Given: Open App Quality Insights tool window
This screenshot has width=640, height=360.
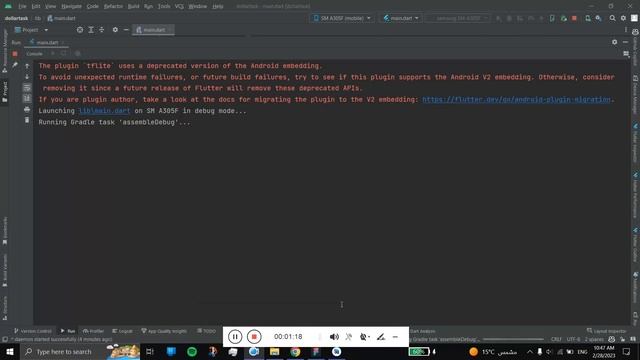Looking at the screenshot, I should coord(164,331).
